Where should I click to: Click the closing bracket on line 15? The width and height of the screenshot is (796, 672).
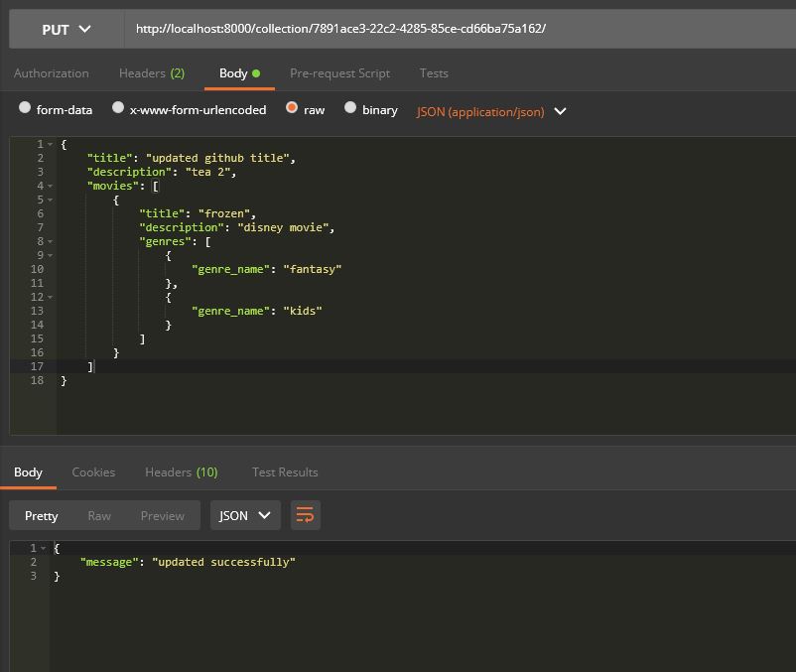[142, 338]
